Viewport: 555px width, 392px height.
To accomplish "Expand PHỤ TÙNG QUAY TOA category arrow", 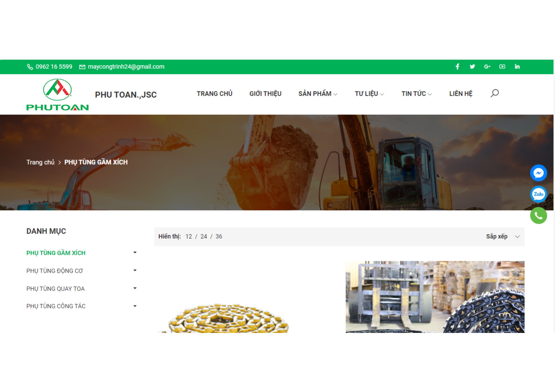I will (x=135, y=288).
